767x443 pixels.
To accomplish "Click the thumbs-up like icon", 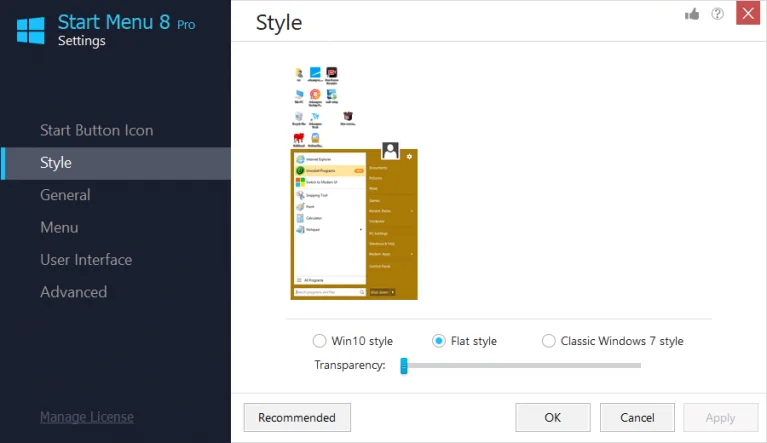I will [x=692, y=14].
